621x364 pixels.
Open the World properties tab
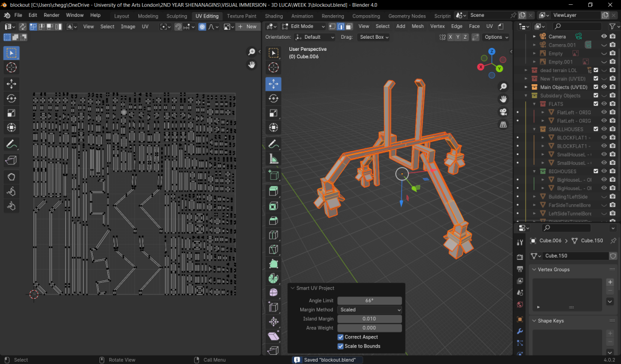[x=520, y=305]
